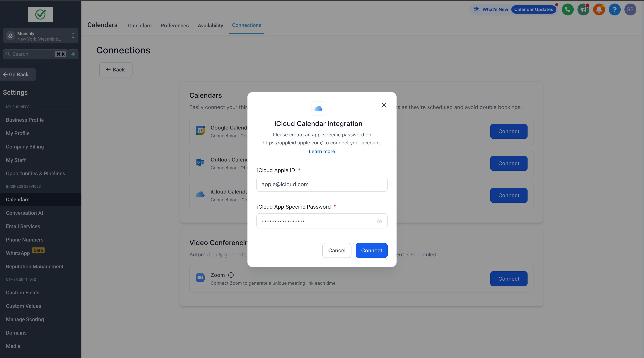The width and height of the screenshot is (644, 358).
Task: Follow the appleid.apple.com link
Action: [x=292, y=143]
